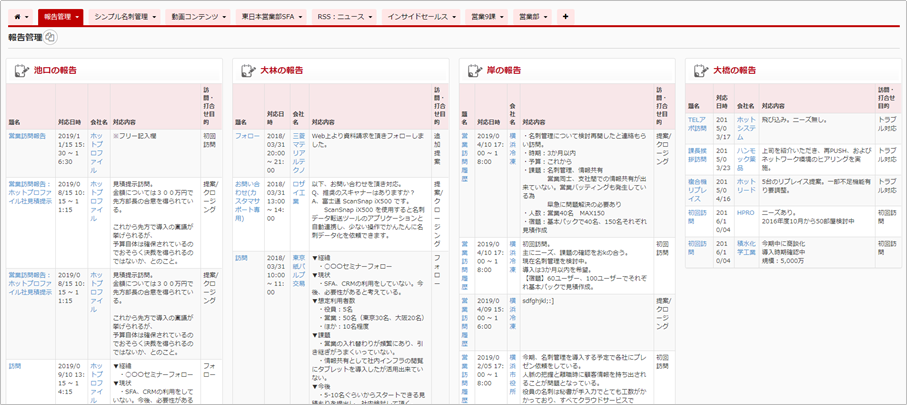Open company link 積水化学工業
The image size is (907, 405).
pyautogui.click(x=746, y=248)
